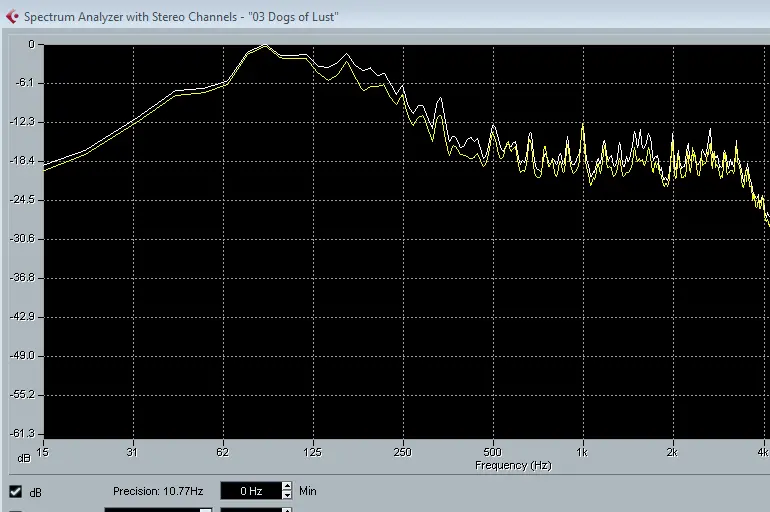Image resolution: width=770 pixels, height=512 pixels.
Task: Click the 250 Hz frequency axis mark
Action: [x=402, y=452]
